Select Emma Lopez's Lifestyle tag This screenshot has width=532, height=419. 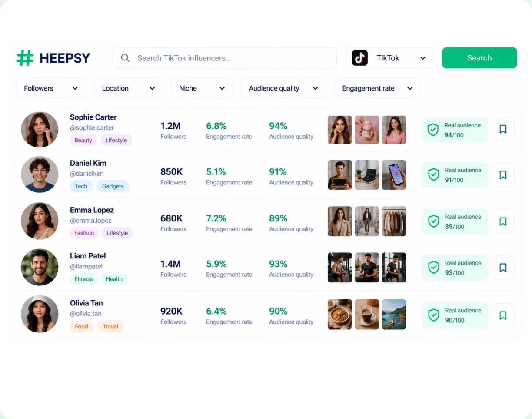pyautogui.click(x=117, y=233)
